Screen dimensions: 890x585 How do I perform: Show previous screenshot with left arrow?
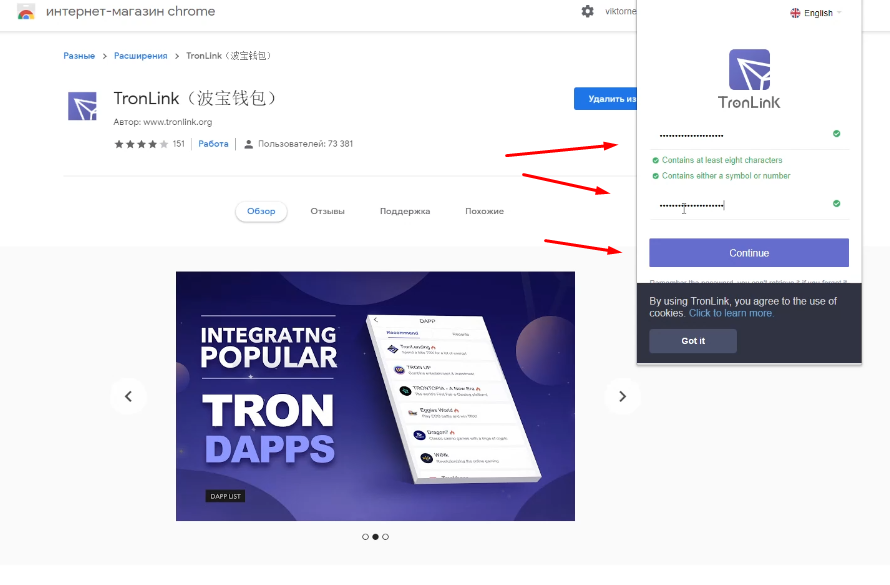[128, 396]
